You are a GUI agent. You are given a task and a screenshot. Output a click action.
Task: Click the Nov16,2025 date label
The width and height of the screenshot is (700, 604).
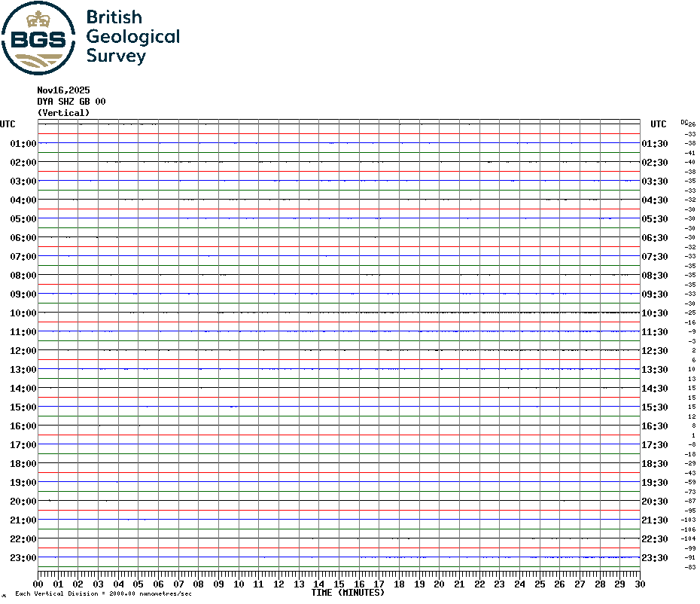pyautogui.click(x=63, y=90)
